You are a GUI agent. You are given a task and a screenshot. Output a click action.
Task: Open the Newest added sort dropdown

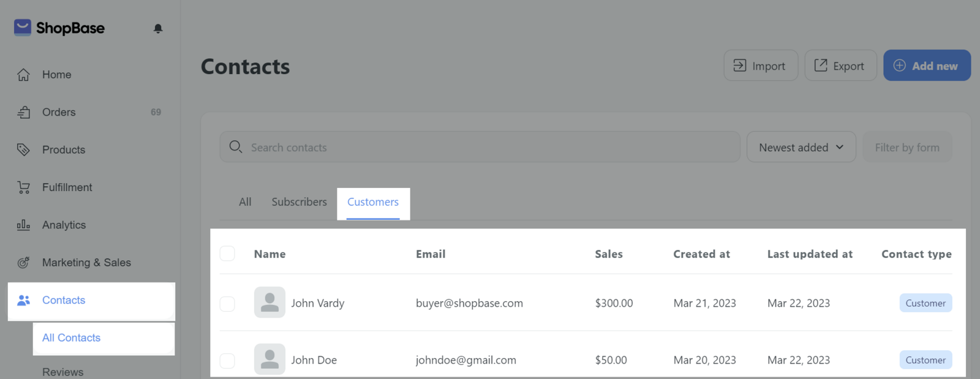(x=801, y=147)
